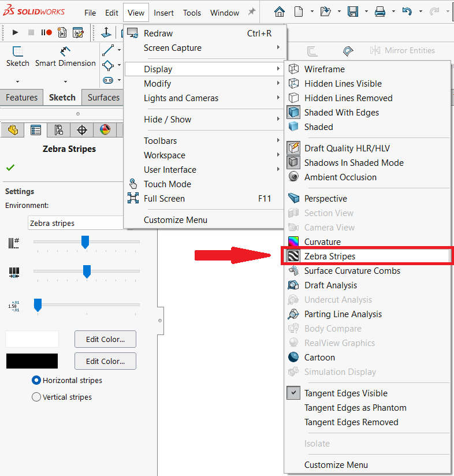Click the Home icon in the top toolbar

coord(280,12)
